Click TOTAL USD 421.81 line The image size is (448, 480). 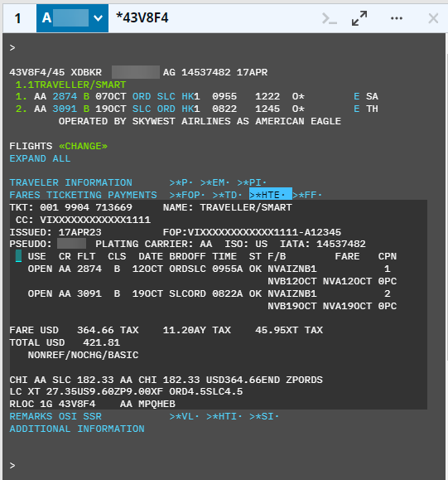coord(65,342)
